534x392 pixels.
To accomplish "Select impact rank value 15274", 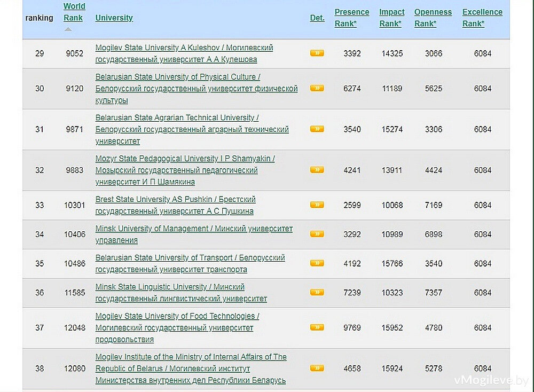I will point(392,129).
